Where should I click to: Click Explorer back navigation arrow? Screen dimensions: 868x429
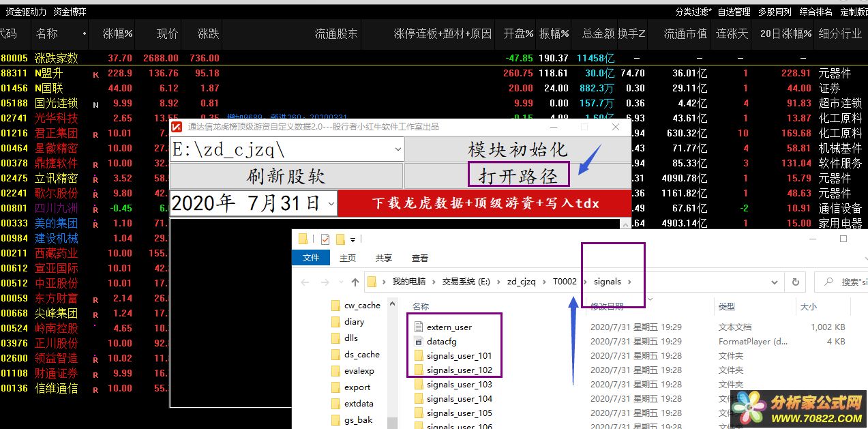point(305,282)
